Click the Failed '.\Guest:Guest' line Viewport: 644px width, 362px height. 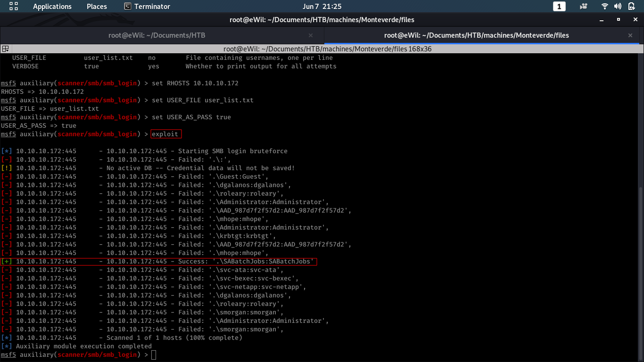(x=135, y=177)
